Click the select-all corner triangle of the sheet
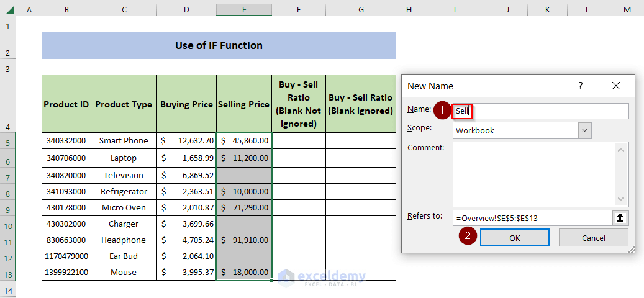 tap(10, 9)
